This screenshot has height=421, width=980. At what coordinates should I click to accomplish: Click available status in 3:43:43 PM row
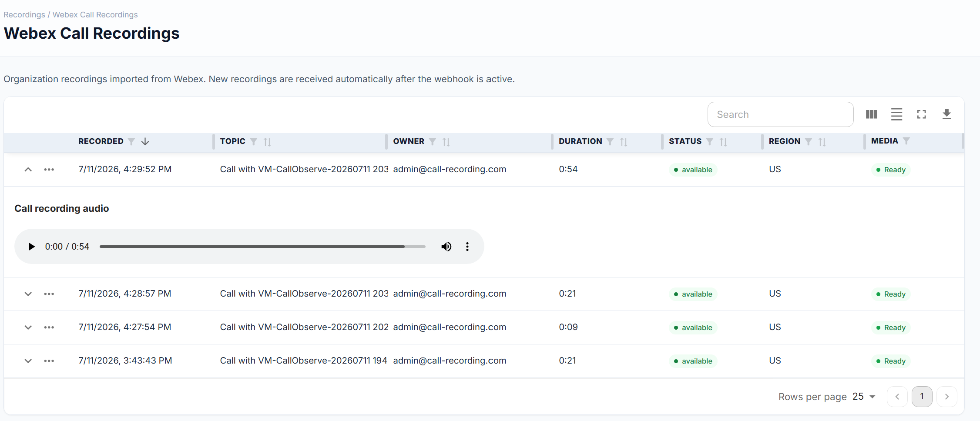point(693,361)
